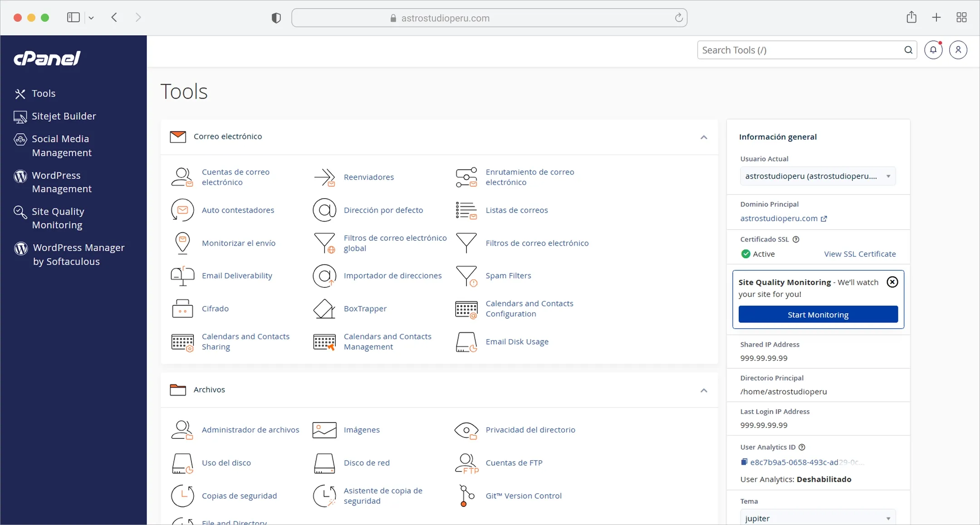Click the search magnifier icon
The image size is (980, 525).
[908, 50]
